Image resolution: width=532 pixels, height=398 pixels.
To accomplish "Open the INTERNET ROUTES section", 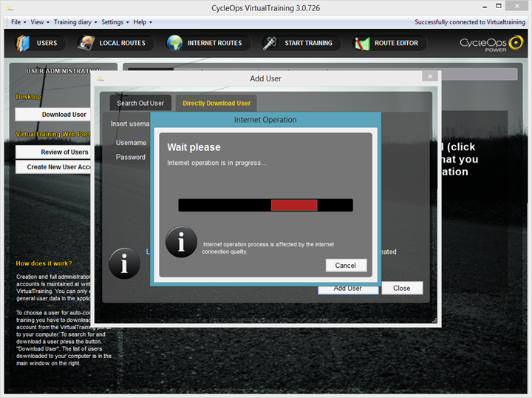I will [208, 43].
